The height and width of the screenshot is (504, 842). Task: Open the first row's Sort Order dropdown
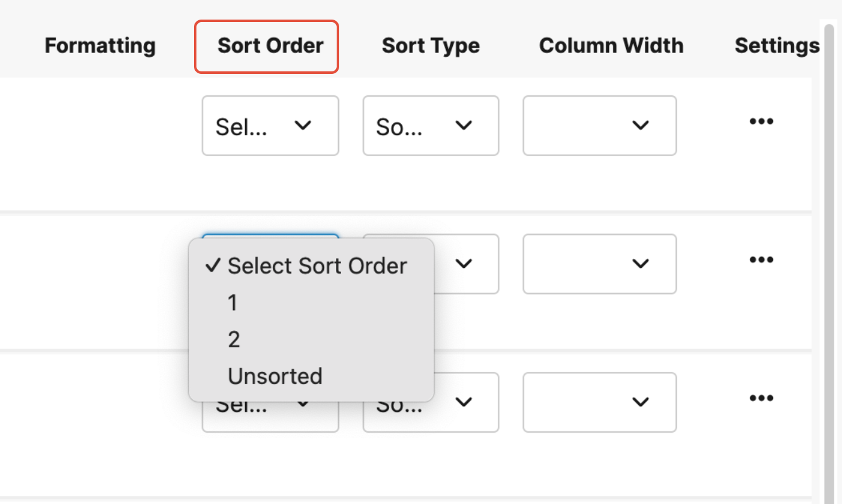pos(270,126)
